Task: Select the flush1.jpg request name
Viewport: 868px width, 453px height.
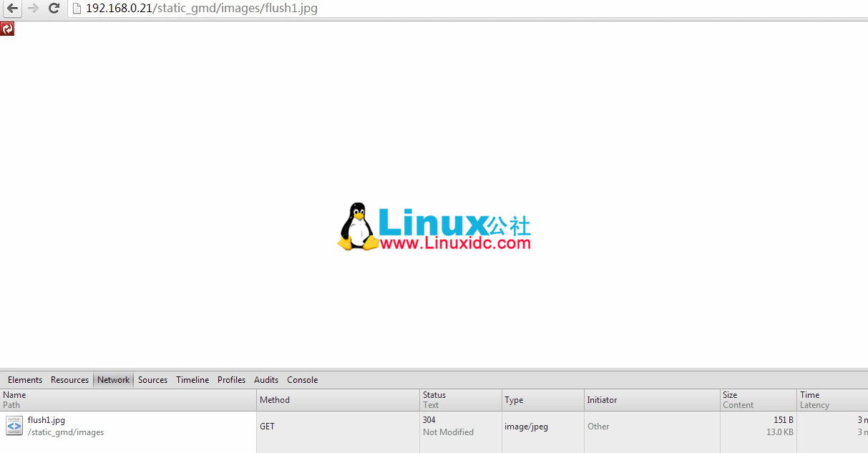Action: point(47,420)
